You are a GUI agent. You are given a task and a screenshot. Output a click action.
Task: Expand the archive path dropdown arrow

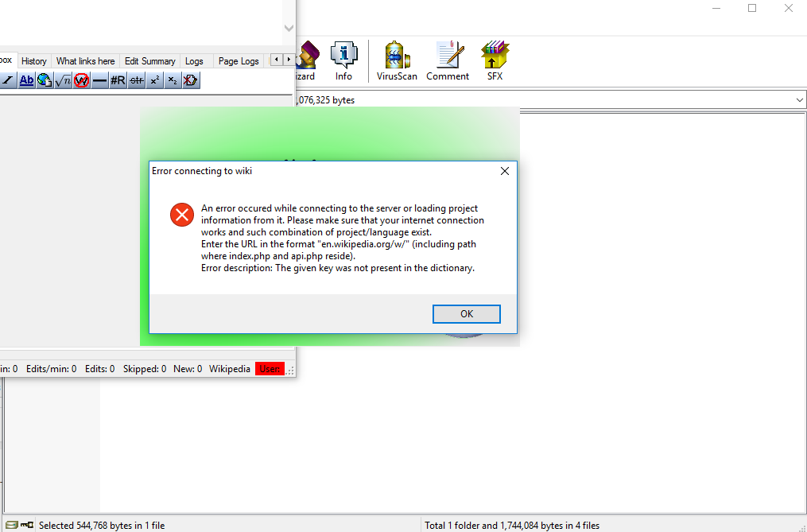[x=799, y=100]
